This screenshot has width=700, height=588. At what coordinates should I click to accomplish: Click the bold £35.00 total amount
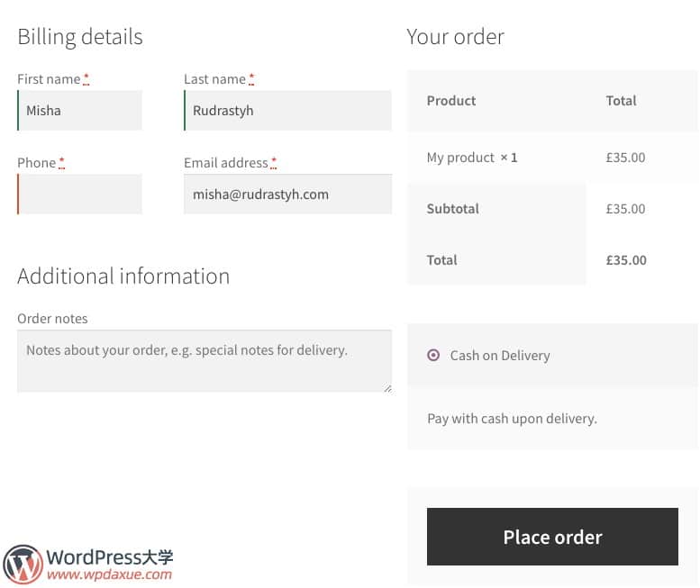(x=626, y=260)
